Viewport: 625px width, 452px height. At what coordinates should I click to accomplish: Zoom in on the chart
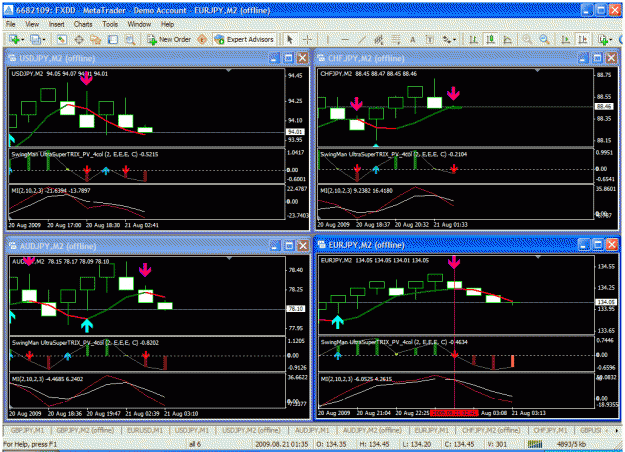(527, 39)
